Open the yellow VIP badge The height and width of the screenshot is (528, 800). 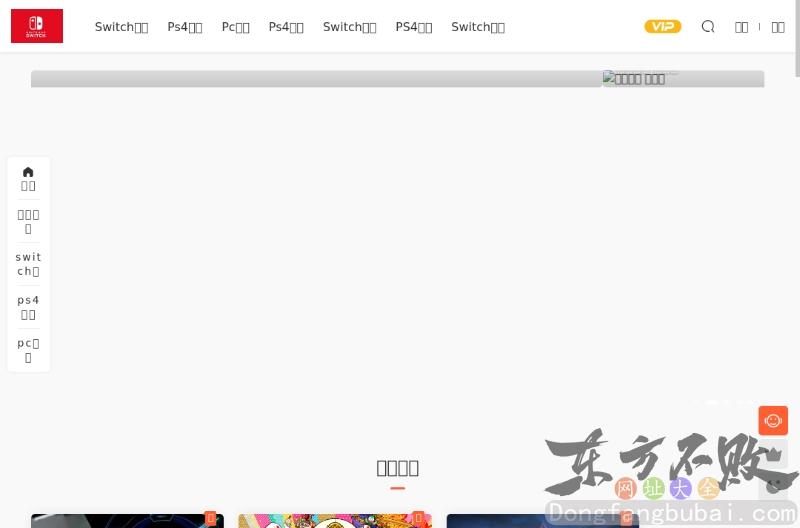tap(662, 27)
